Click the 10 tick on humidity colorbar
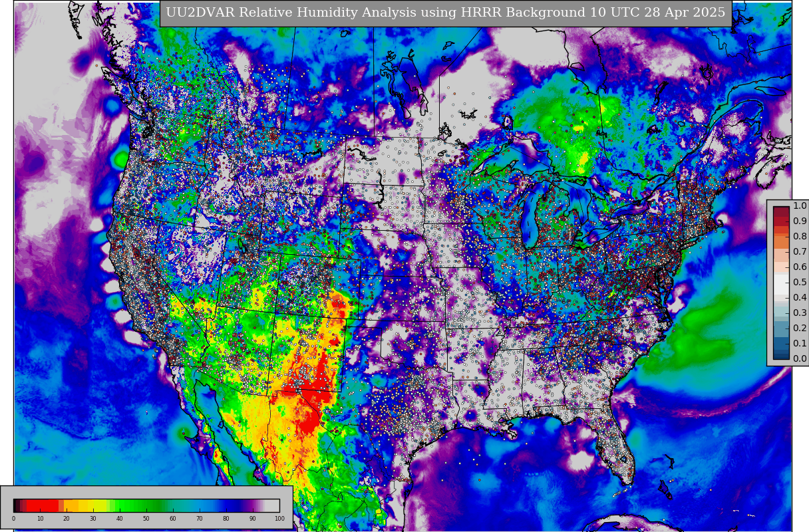This screenshot has height=532, width=809. [x=40, y=519]
